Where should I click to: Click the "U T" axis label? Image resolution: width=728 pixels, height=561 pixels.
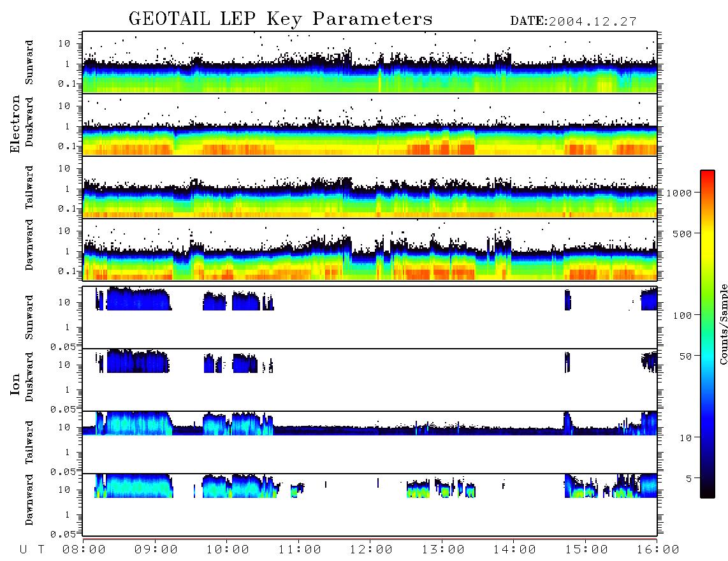[33, 550]
